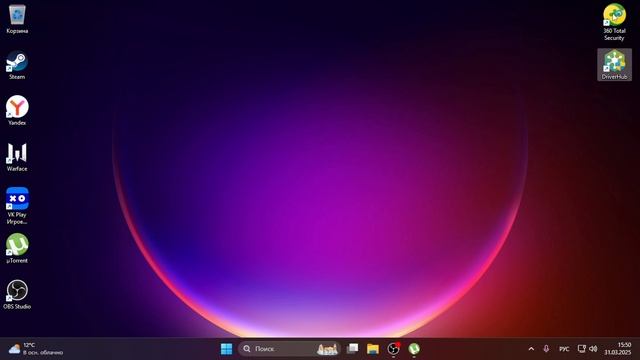640x360 pixels.
Task: Select the 360 Total Security shortcut
Action: point(614,22)
